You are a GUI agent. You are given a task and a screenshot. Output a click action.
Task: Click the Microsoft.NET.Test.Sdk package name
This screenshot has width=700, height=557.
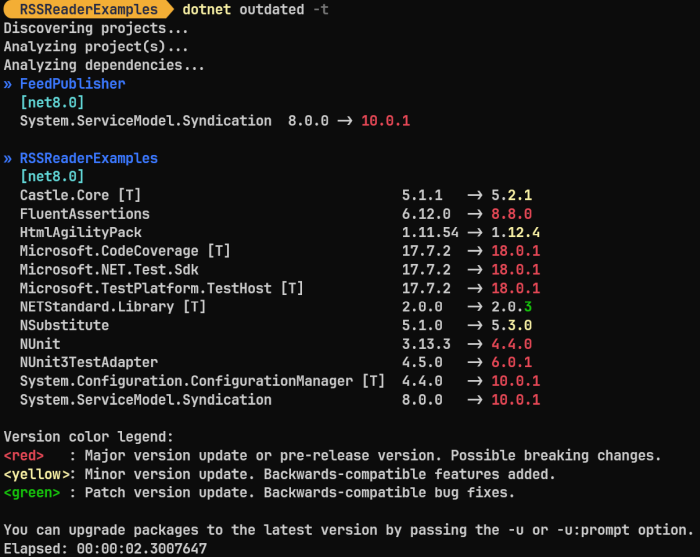(x=109, y=270)
